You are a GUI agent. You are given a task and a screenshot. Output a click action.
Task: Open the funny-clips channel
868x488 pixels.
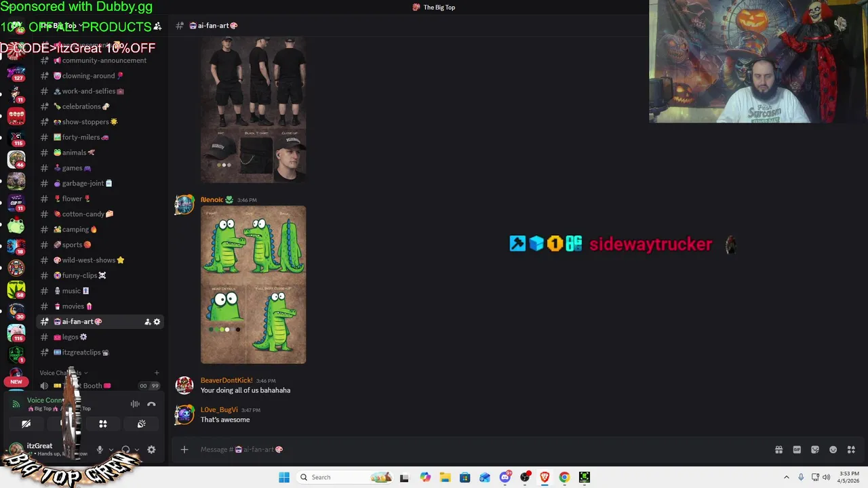(x=100, y=275)
